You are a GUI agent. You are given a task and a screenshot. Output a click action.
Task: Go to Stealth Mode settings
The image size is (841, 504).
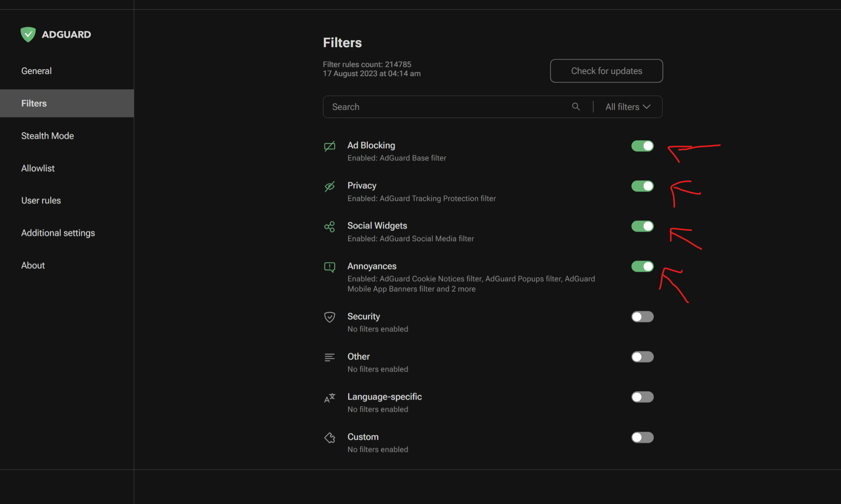pos(47,136)
